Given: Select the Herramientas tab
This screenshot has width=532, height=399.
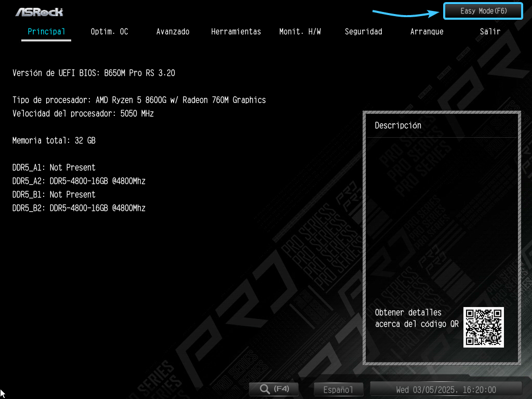Looking at the screenshot, I should tap(236, 32).
